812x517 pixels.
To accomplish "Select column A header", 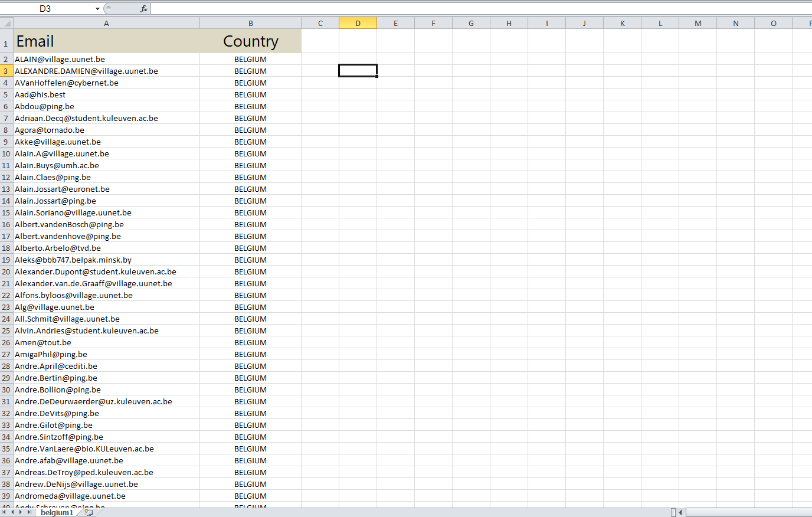I will 106,24.
